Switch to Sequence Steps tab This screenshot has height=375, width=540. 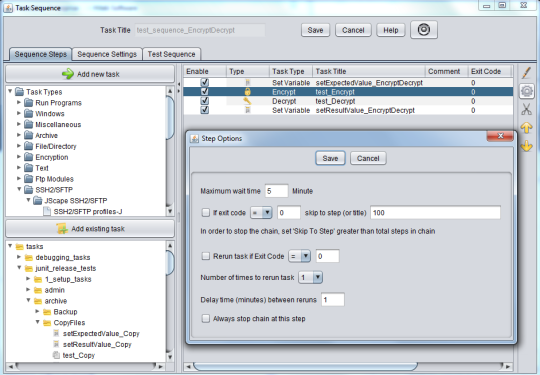41,54
